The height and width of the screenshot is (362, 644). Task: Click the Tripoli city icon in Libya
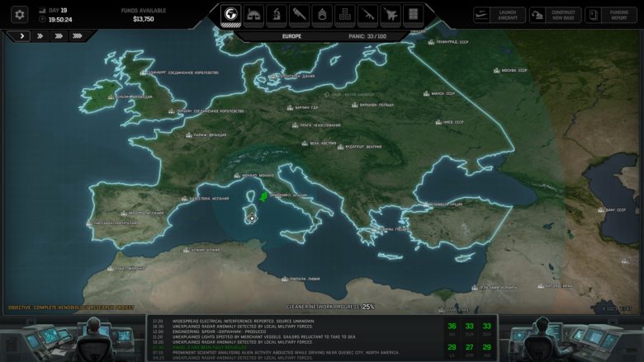coord(285,280)
